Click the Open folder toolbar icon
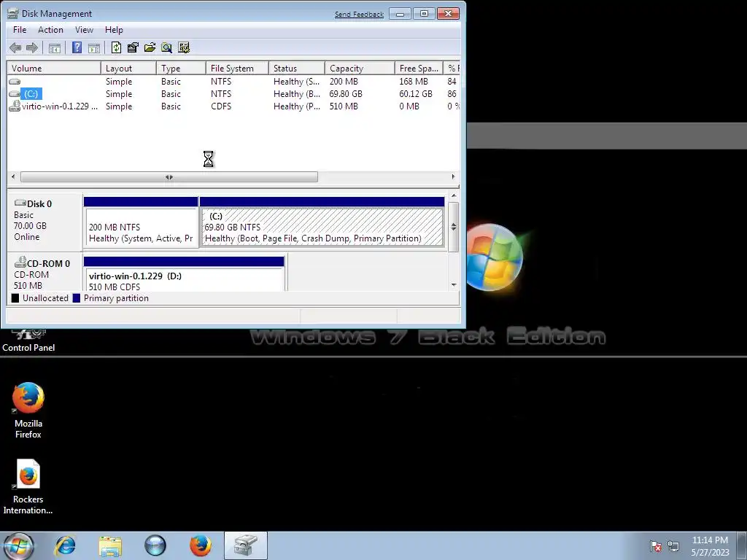Viewport: 747px width, 560px height. [150, 47]
